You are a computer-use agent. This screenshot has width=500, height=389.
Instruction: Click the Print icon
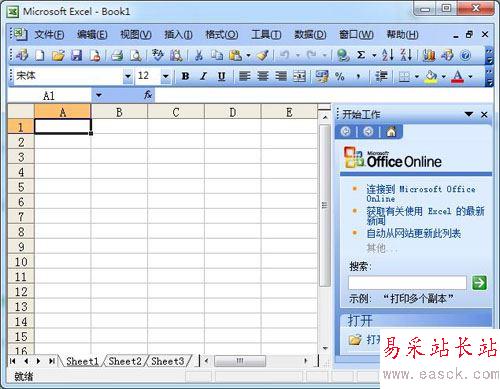coord(117,55)
